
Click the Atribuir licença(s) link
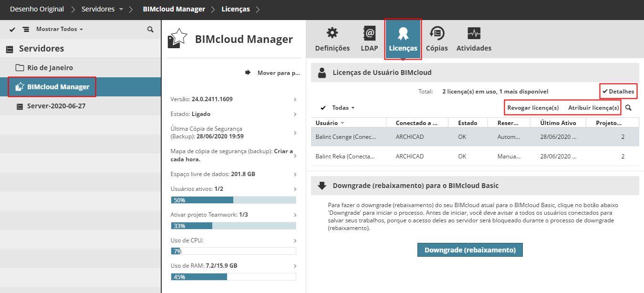593,108
